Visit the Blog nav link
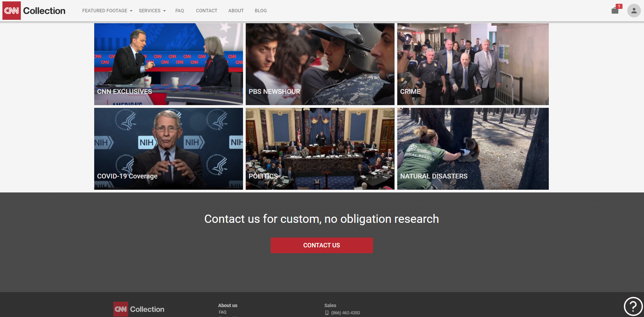Image resolution: width=644 pixels, height=317 pixels. point(261,11)
